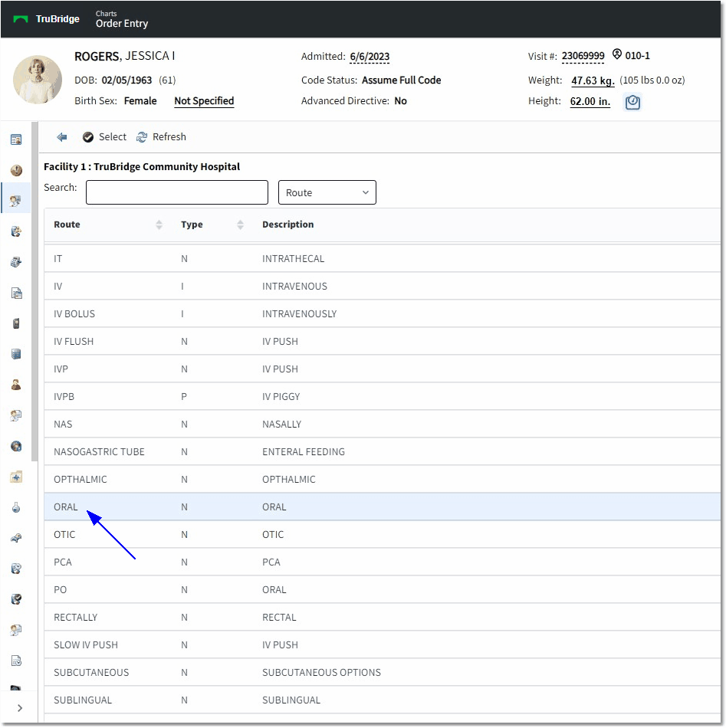Image resolution: width=726 pixels, height=728 pixels.
Task: Open the blue file cabinet sidebar icon
Action: point(16,354)
